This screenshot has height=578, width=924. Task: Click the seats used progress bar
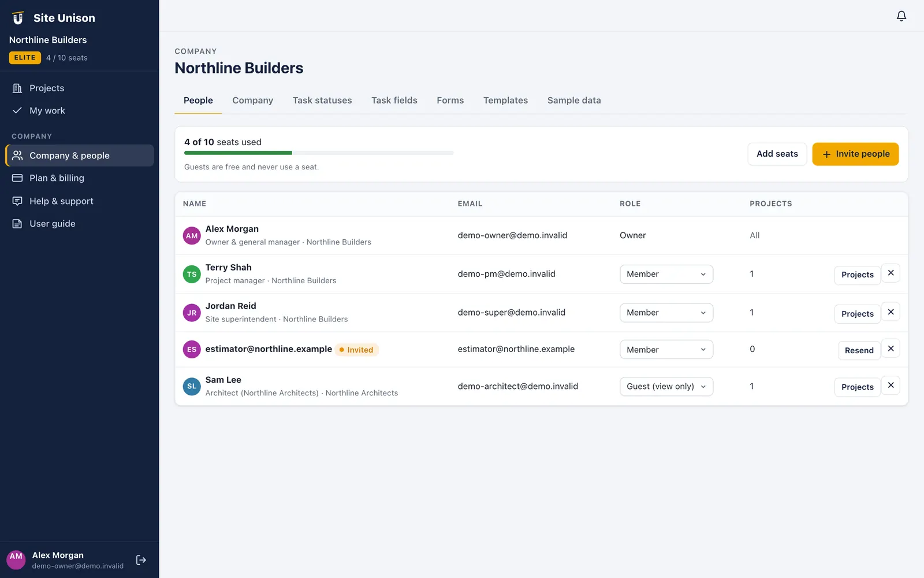tap(319, 153)
